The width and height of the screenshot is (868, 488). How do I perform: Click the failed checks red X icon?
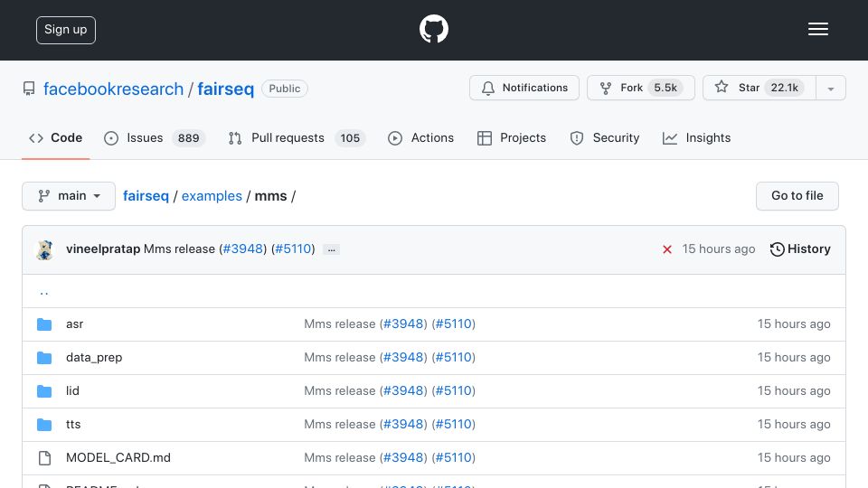click(667, 249)
